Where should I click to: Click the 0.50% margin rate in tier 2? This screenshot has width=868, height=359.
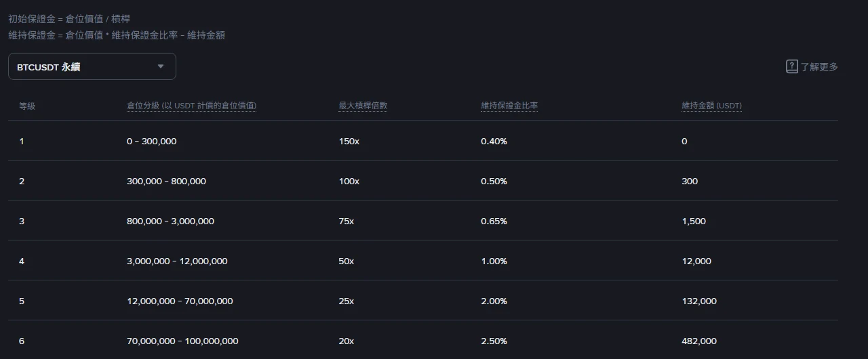pyautogui.click(x=494, y=181)
